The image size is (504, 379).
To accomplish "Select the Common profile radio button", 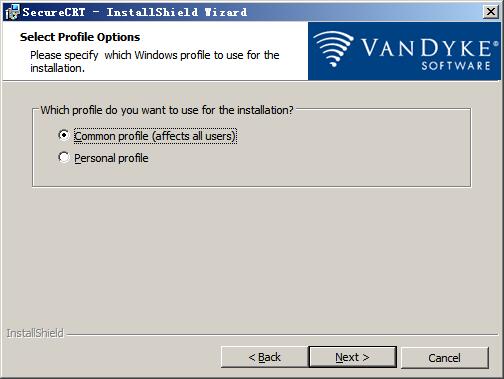I will tap(63, 135).
